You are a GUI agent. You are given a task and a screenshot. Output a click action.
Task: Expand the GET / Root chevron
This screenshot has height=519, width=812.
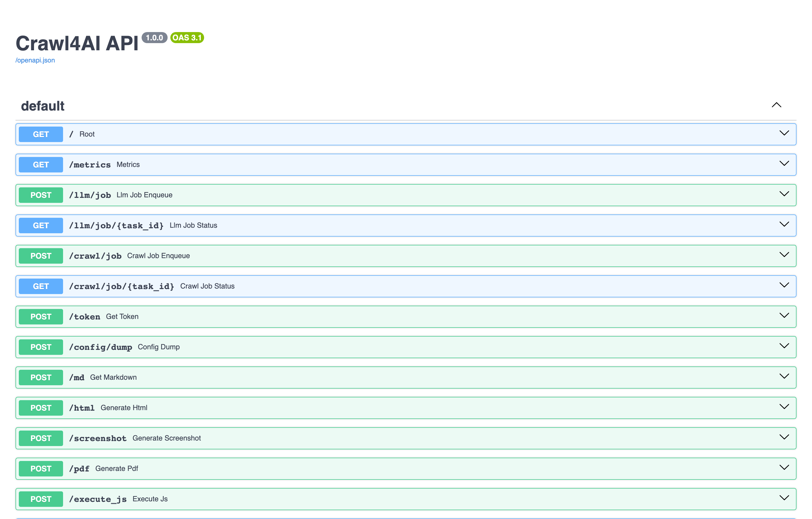pyautogui.click(x=784, y=133)
